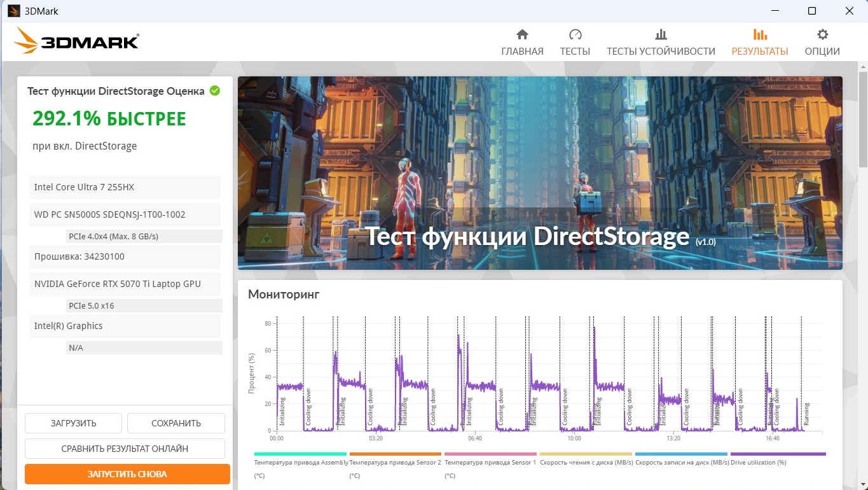Run the test again with ЗАПУСТИТЬ СНОВА
868x490 pixels.
click(127, 474)
